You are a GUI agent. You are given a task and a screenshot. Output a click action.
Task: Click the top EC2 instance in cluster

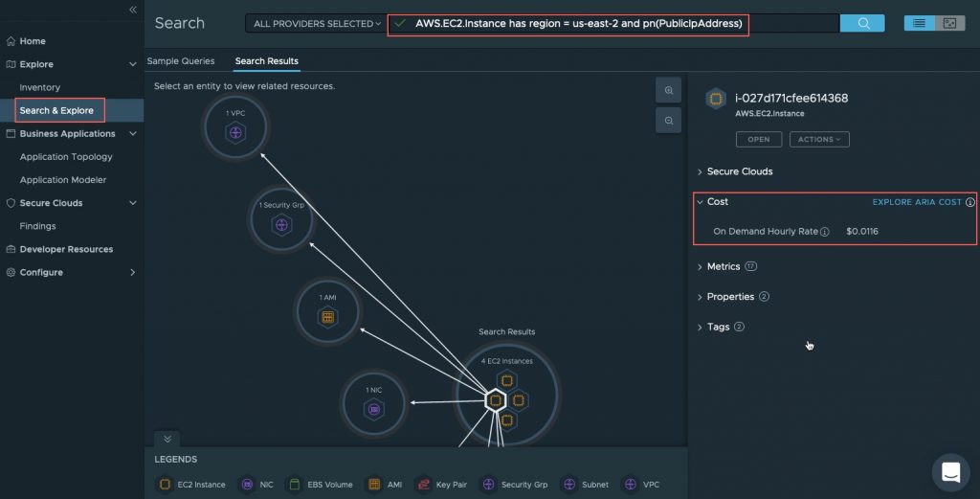(x=507, y=380)
